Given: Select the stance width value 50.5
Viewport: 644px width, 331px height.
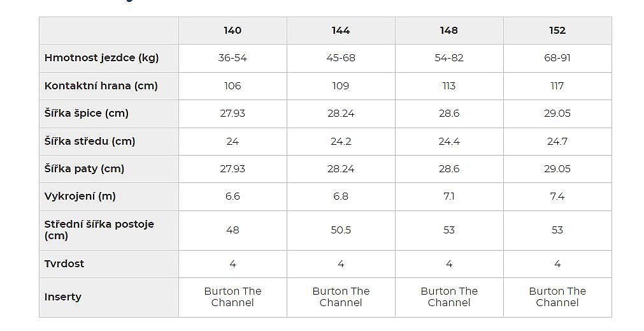Looking at the screenshot, I should point(341,230).
